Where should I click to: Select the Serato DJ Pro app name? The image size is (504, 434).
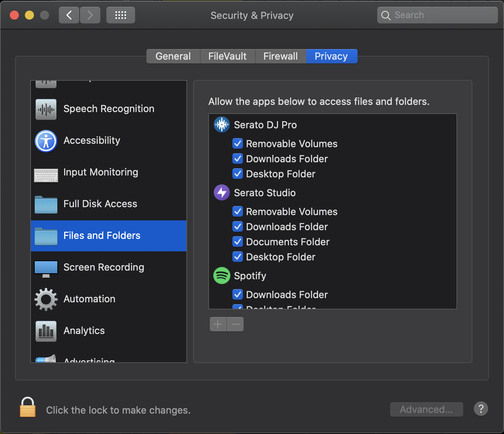(265, 125)
